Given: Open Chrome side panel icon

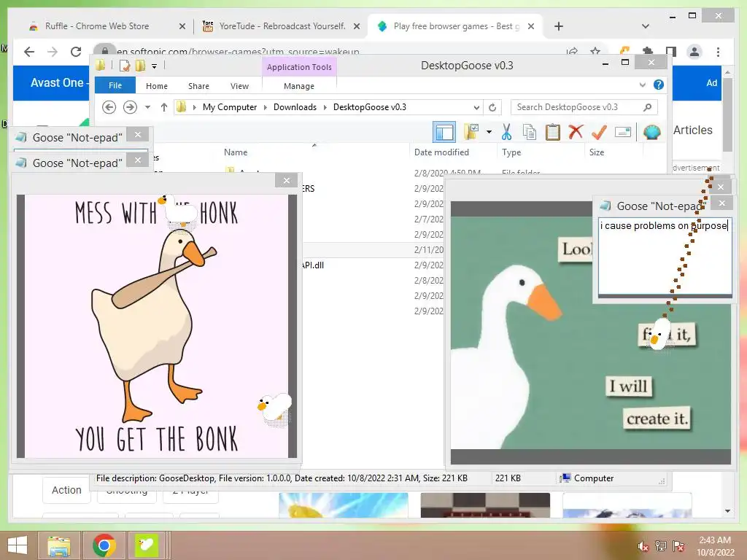Looking at the screenshot, I should point(671,51).
